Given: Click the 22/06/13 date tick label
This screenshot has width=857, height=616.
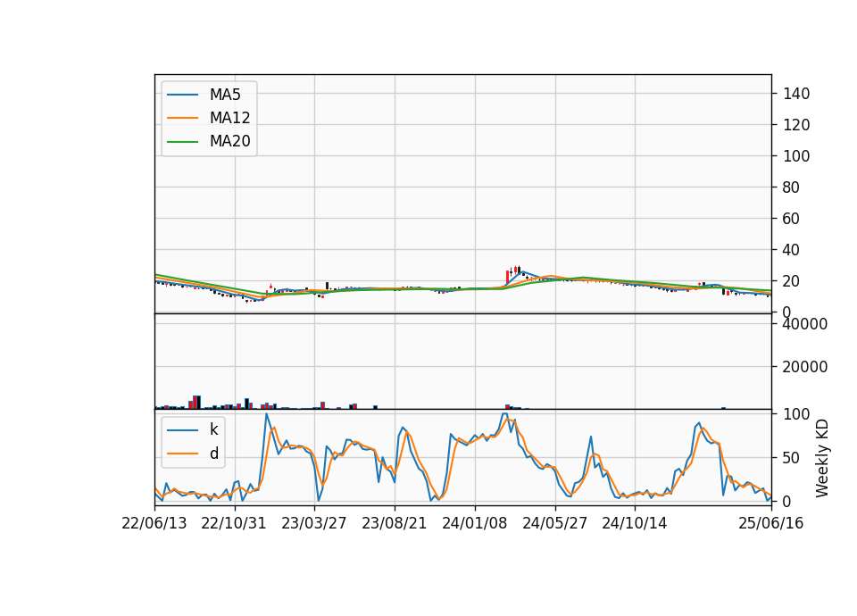Looking at the screenshot, I should 154,523.
